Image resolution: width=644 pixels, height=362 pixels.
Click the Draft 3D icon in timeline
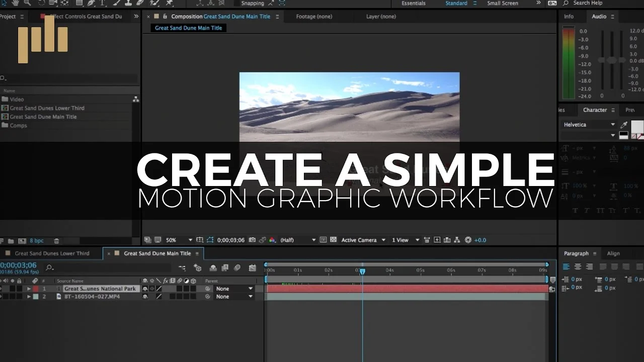point(198,268)
